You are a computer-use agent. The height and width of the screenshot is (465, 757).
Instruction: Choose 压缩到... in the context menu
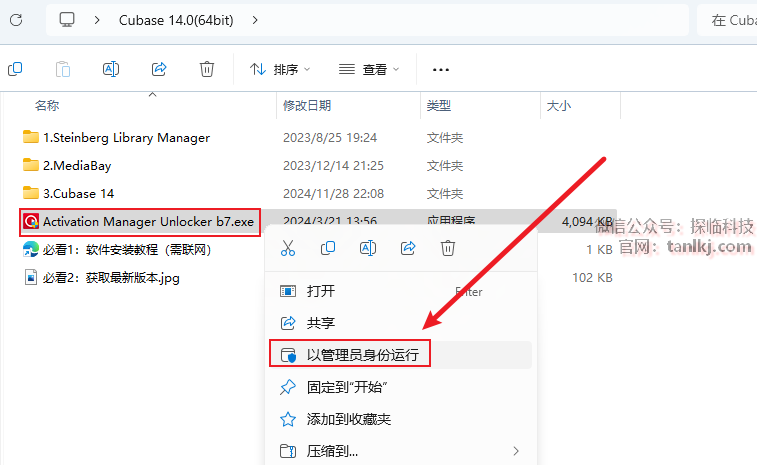(x=400, y=451)
